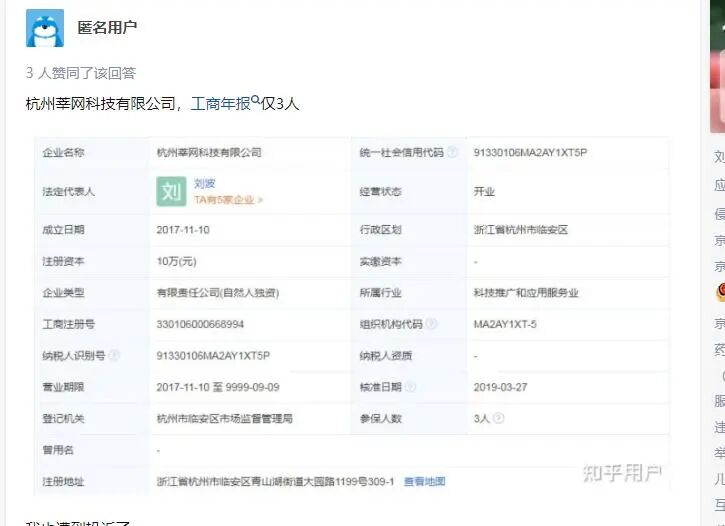Select the 3 人赞同了该回答 text
Screen dimensions: 725x526
click(81, 73)
